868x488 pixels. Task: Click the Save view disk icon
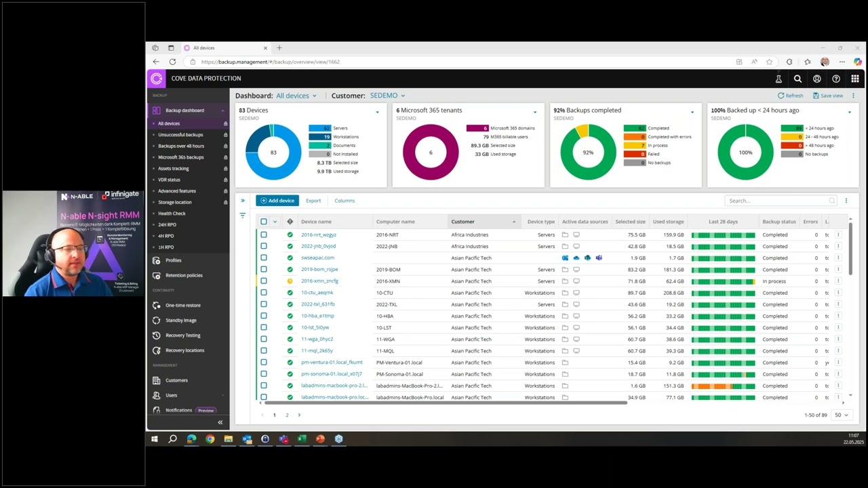pos(816,96)
